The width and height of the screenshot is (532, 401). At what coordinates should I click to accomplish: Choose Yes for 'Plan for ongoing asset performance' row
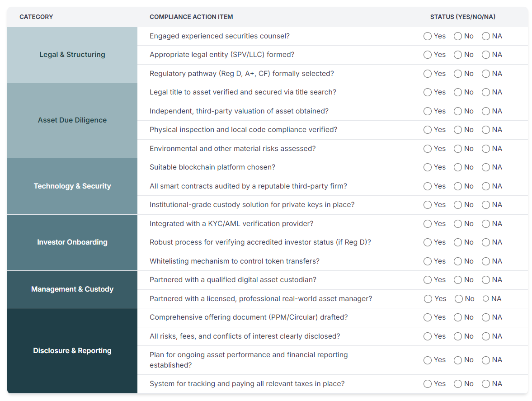tap(428, 360)
